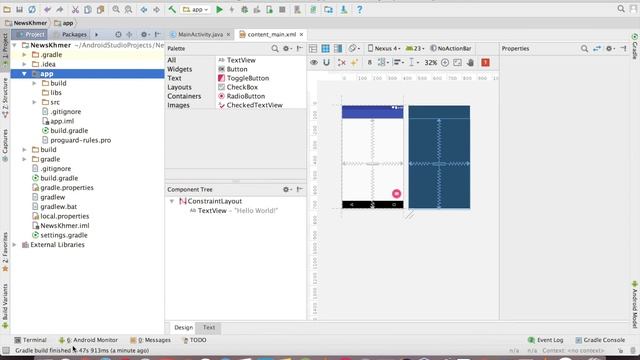Zoom in with the plus circle icon
This screenshot has height=360, width=640.
pos(445,62)
